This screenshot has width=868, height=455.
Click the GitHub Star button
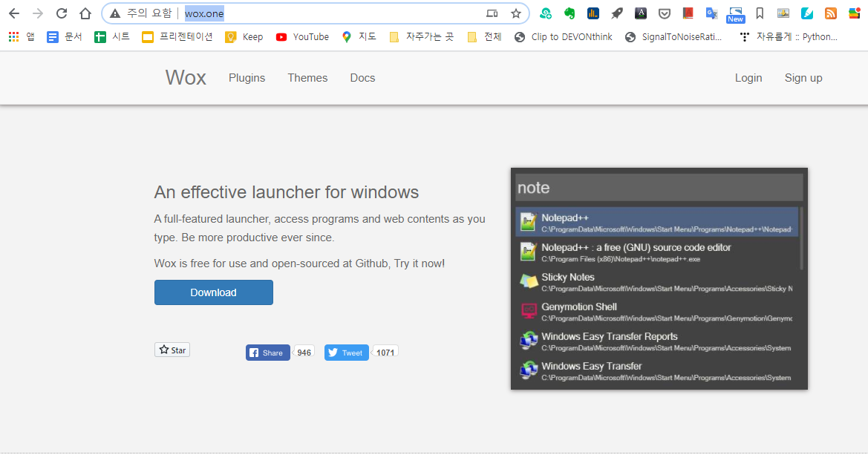pos(172,350)
